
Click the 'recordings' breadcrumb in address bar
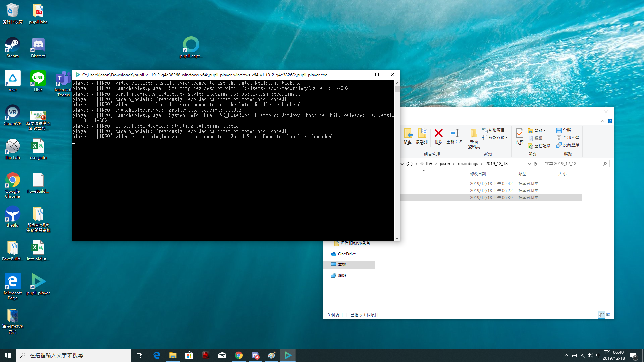coord(468,164)
